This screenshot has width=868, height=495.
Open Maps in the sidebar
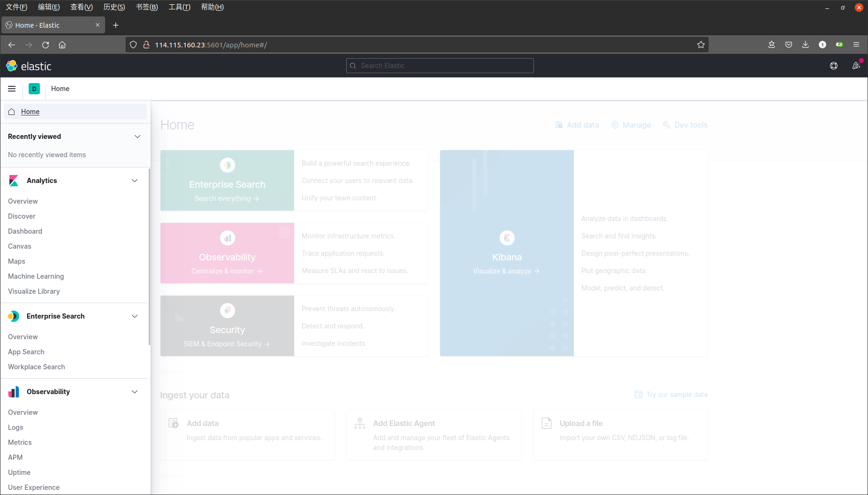[16, 261]
